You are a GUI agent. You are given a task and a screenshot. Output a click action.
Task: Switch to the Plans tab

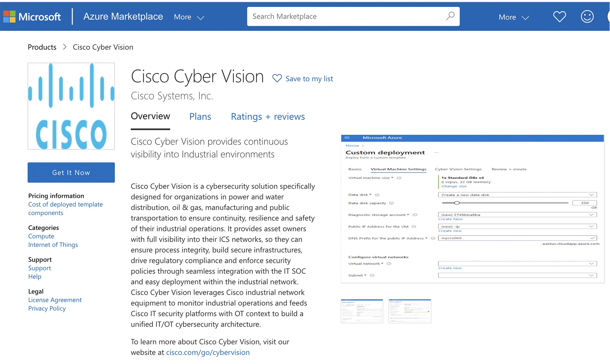[200, 117]
